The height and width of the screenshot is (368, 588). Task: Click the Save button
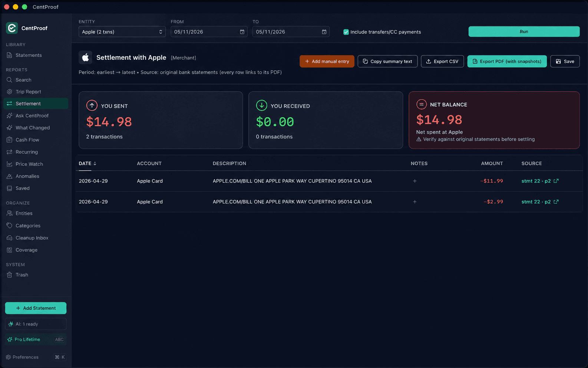[565, 61]
